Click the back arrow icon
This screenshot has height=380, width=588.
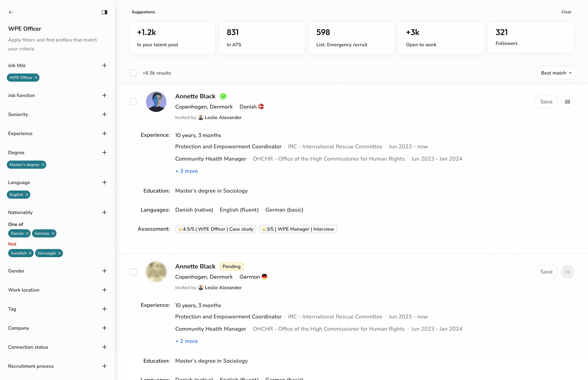pyautogui.click(x=11, y=12)
